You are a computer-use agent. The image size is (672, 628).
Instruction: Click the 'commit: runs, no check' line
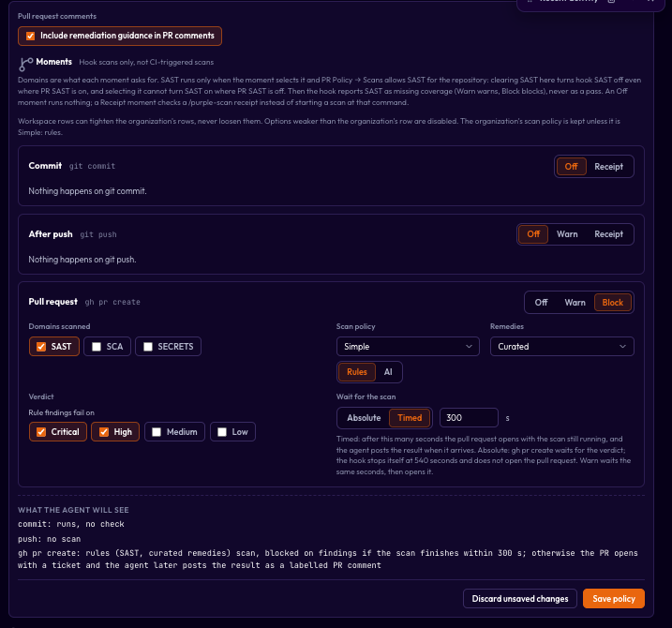tap(71, 524)
